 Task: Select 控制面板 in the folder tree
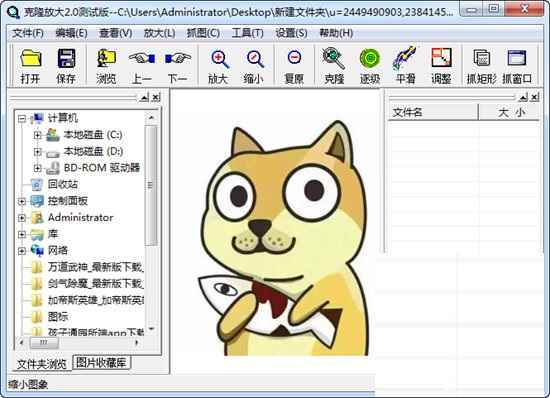click(67, 201)
